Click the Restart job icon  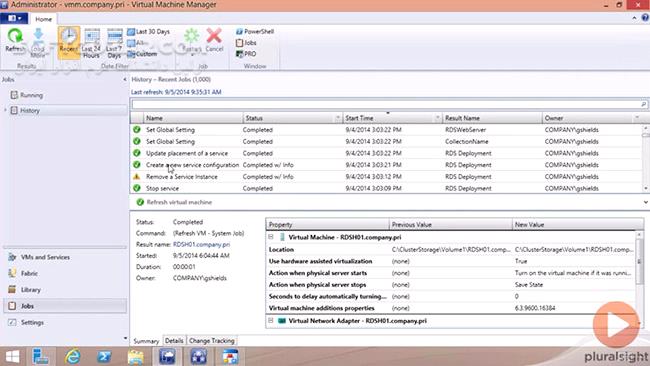click(x=192, y=41)
